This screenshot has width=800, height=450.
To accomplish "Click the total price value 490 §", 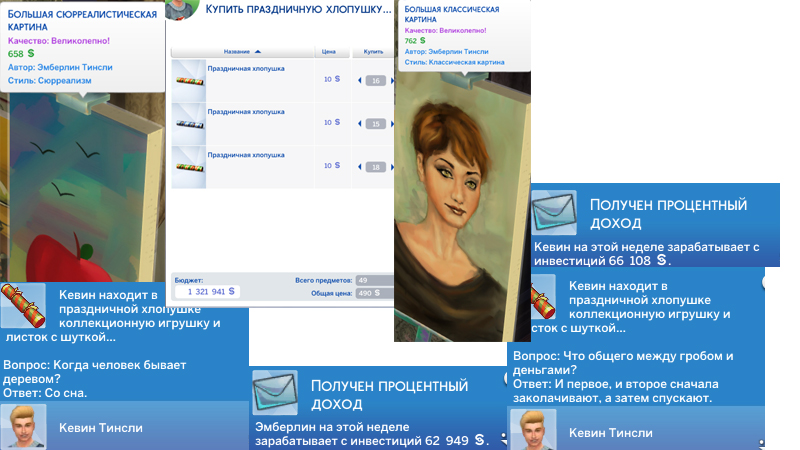I will click(x=374, y=293).
